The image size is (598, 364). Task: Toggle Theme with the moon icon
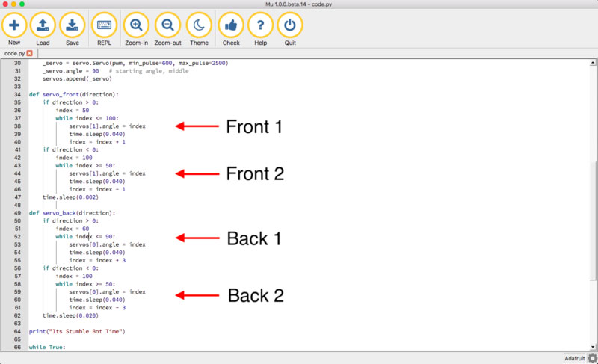click(199, 25)
